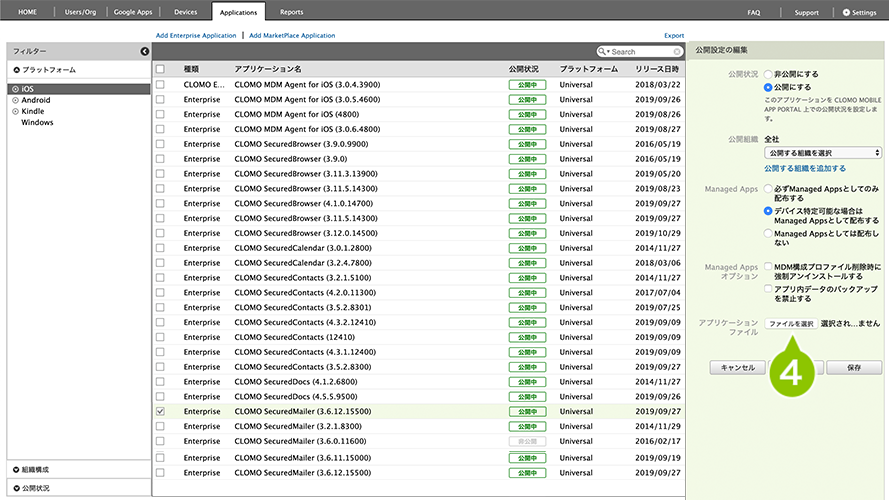
Task: Expand the Kindle platform node
Action: [x=15, y=112]
